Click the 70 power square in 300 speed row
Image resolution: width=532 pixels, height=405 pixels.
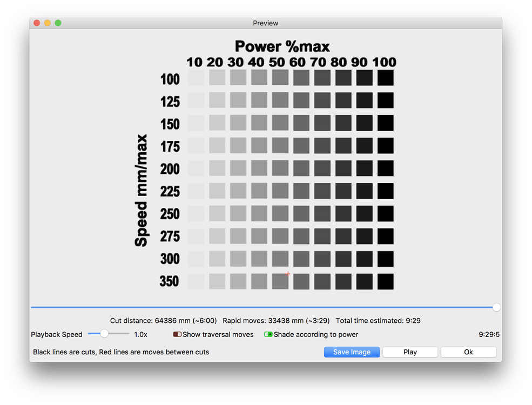coord(322,259)
